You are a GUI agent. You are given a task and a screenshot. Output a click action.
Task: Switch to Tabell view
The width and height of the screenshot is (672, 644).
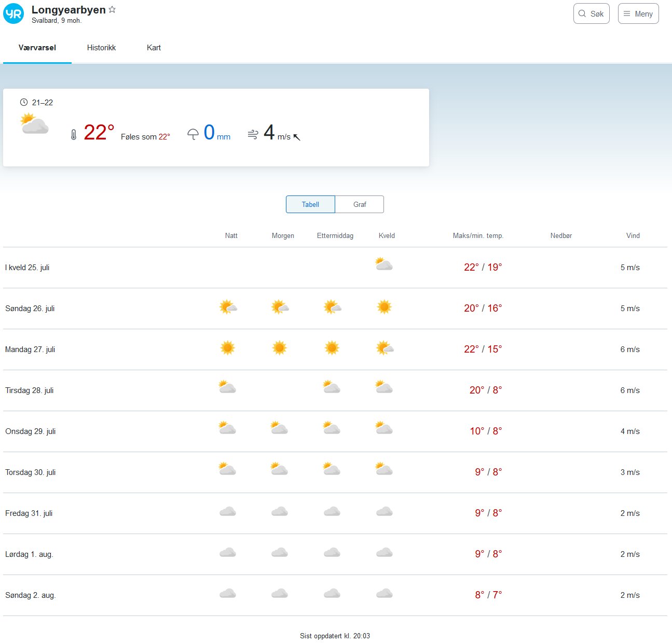pyautogui.click(x=310, y=204)
